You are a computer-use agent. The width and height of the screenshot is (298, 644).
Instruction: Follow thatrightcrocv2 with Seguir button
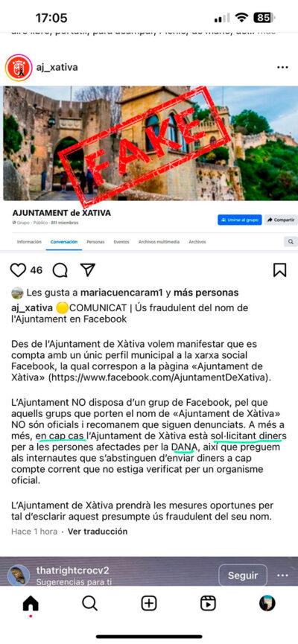click(243, 576)
